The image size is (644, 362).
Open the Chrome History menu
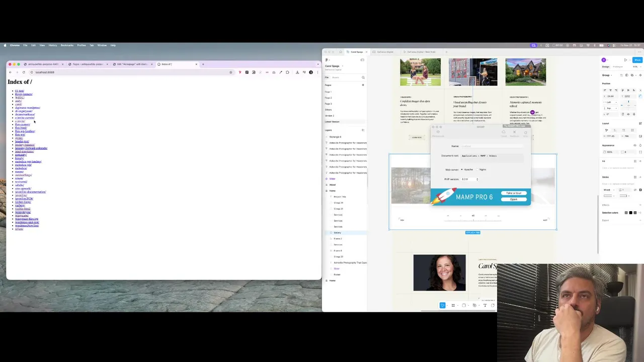[x=53, y=45]
